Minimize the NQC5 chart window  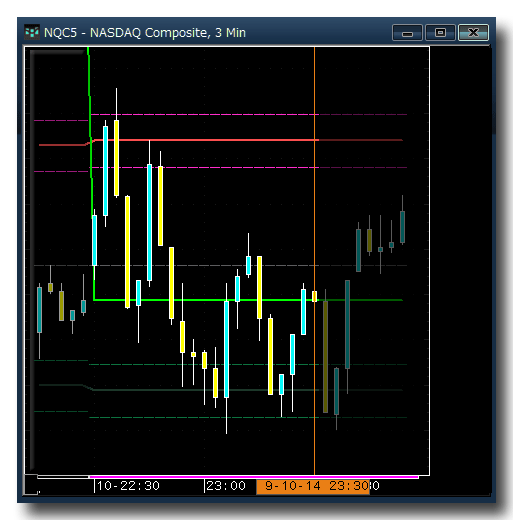[407, 33]
